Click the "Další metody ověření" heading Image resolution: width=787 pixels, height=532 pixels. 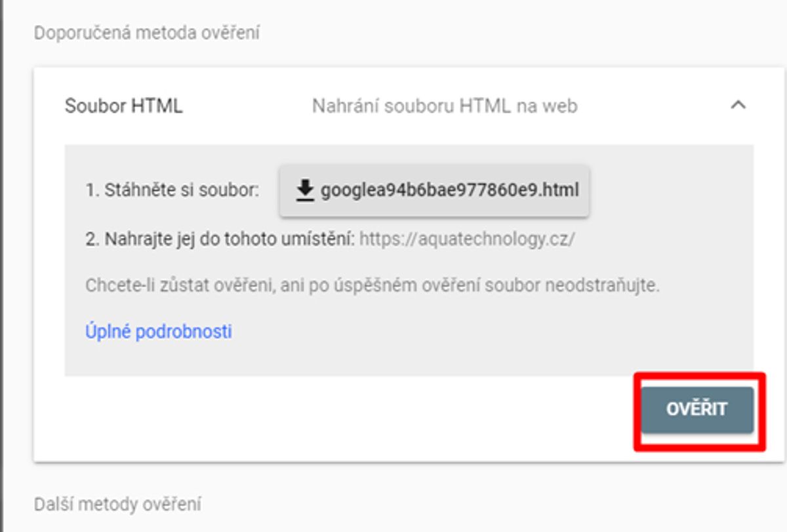(117, 504)
